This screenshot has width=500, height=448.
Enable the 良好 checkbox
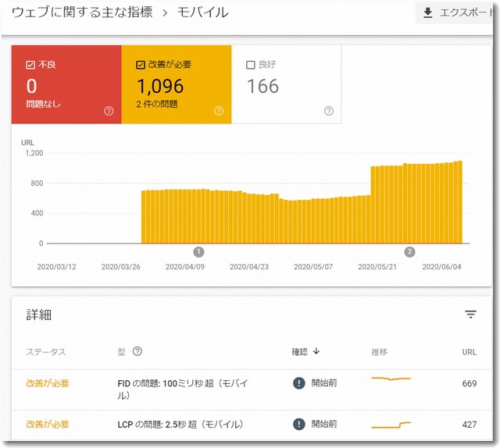[250, 65]
